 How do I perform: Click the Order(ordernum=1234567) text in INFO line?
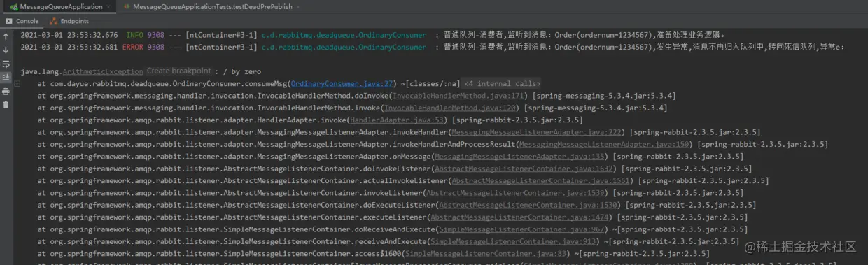coord(602,34)
